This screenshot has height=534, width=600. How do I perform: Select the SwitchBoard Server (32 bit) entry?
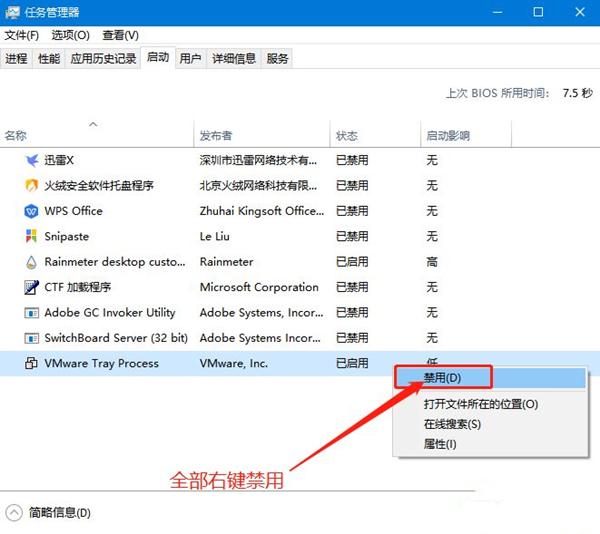tap(116, 338)
